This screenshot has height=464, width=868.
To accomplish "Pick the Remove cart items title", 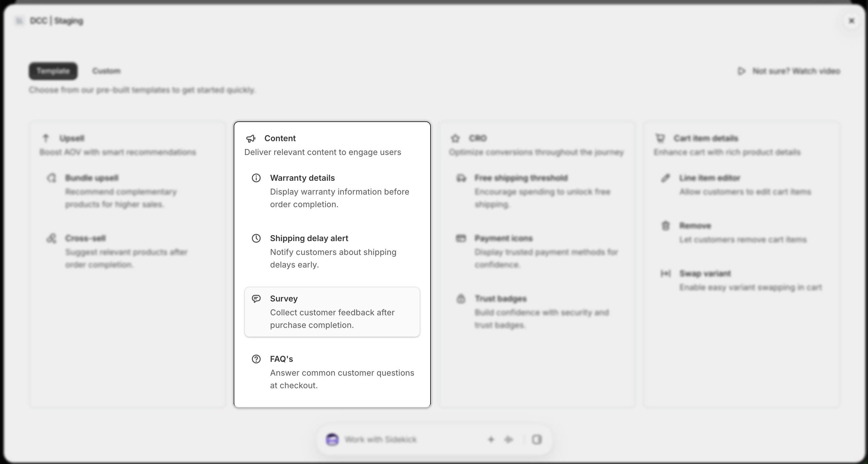I will point(695,226).
